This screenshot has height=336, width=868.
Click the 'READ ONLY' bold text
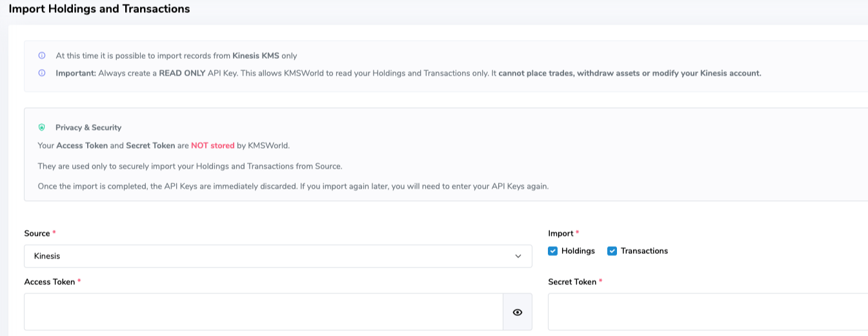click(183, 73)
